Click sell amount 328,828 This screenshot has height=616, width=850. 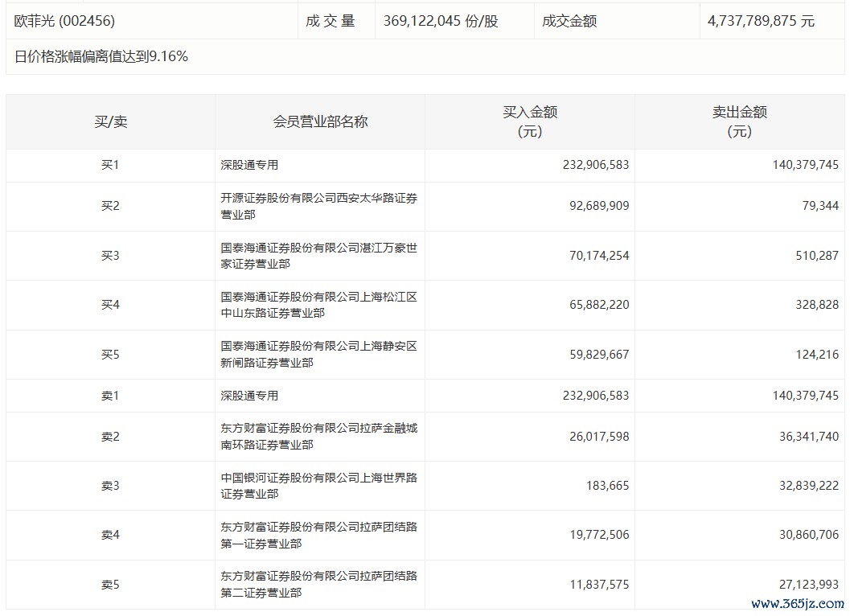817,305
